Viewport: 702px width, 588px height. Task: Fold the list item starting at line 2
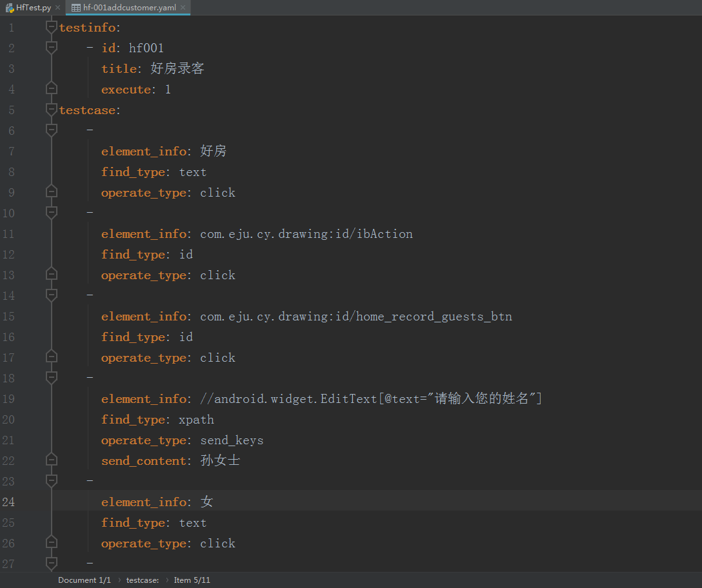52,48
